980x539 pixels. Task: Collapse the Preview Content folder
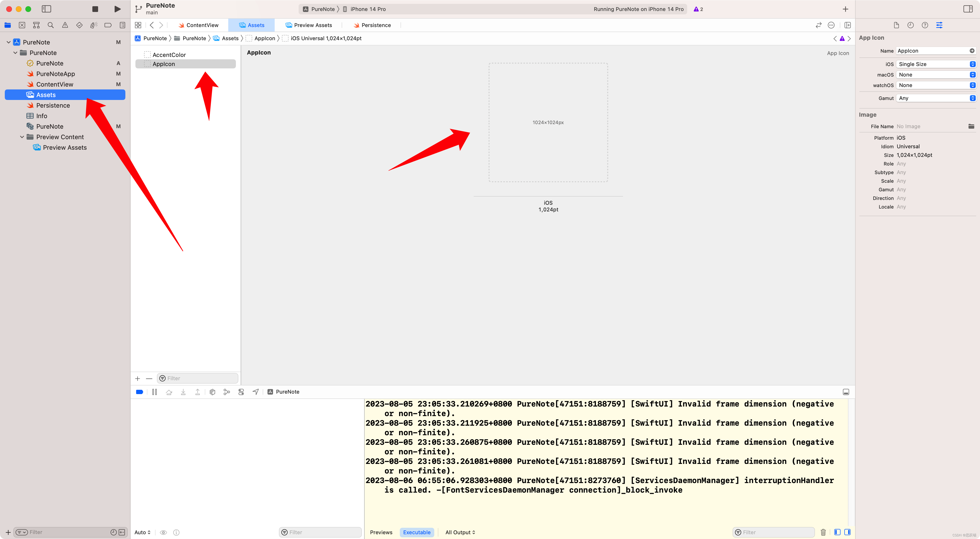(x=22, y=137)
